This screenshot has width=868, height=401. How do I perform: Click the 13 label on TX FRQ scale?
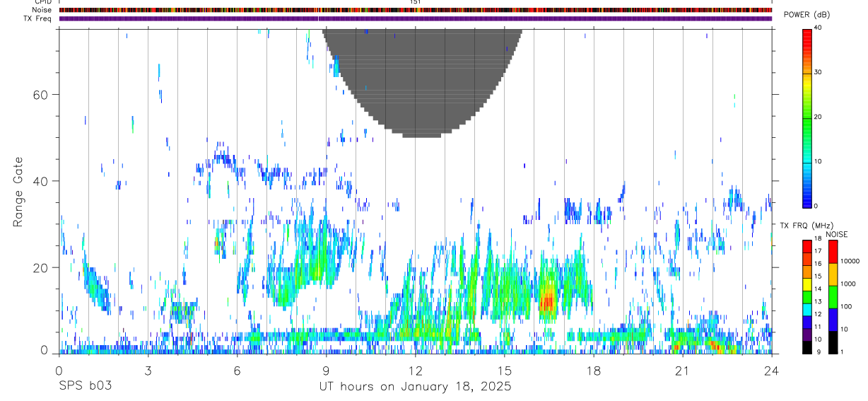[818, 302]
